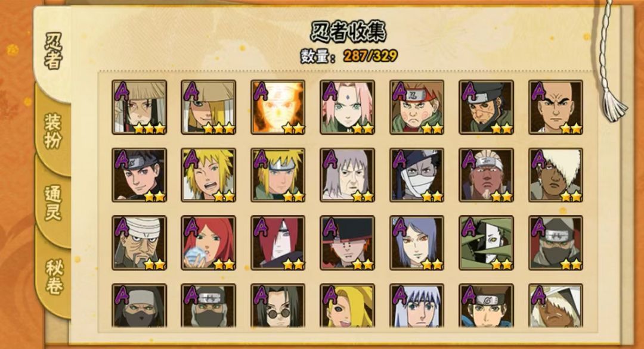Screen dimensions: 644x349
Task: Select first straw-hat Kage ninja with dark hair
Action: tap(139, 107)
